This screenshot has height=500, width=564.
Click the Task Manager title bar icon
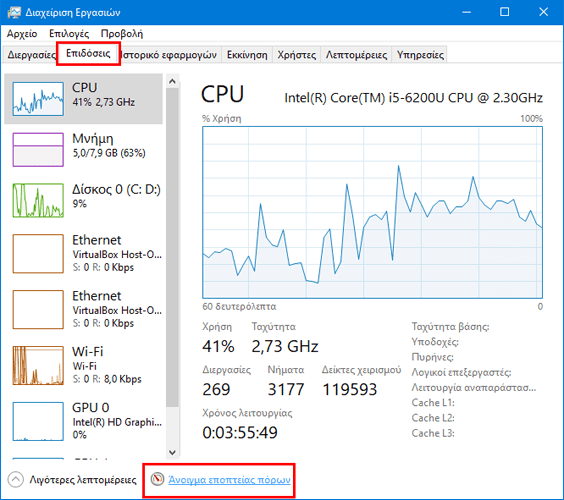click(x=14, y=12)
